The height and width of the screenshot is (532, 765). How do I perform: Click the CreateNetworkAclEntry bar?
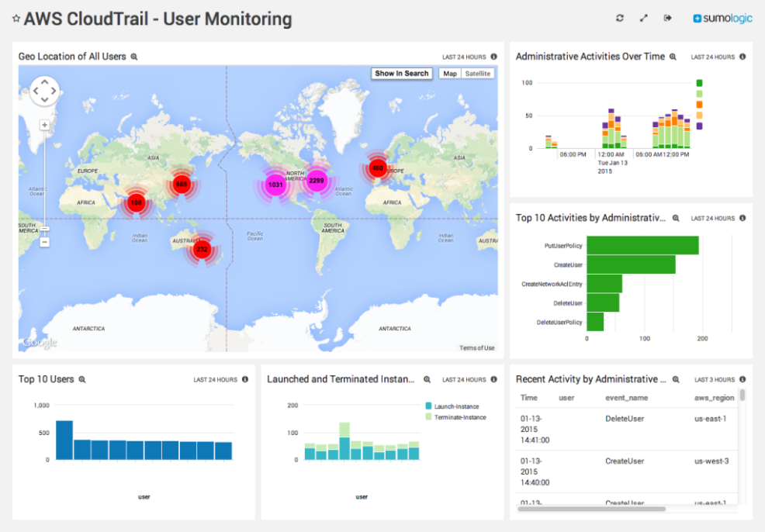pos(604,283)
